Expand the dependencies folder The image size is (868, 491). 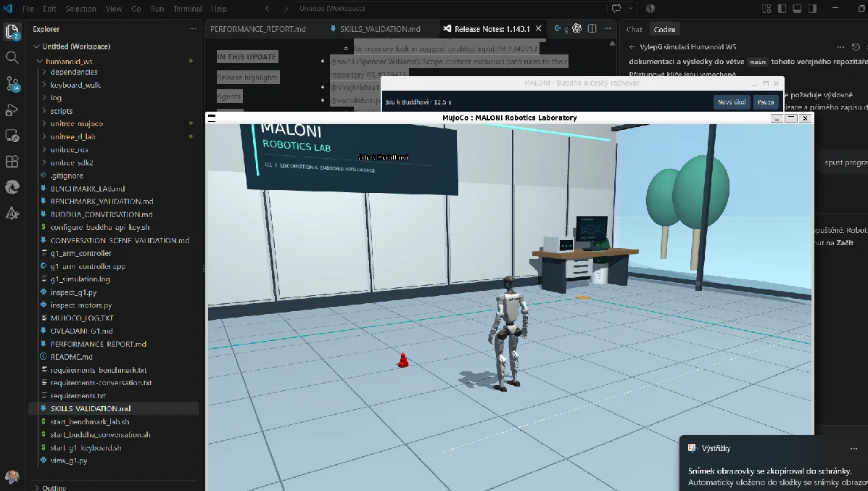point(44,72)
